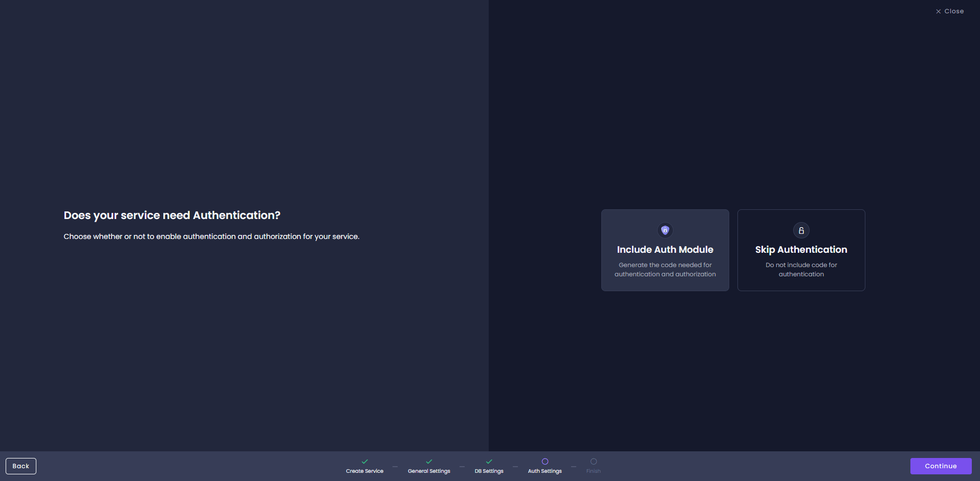Click 'Do not include code for' description text

click(801, 270)
